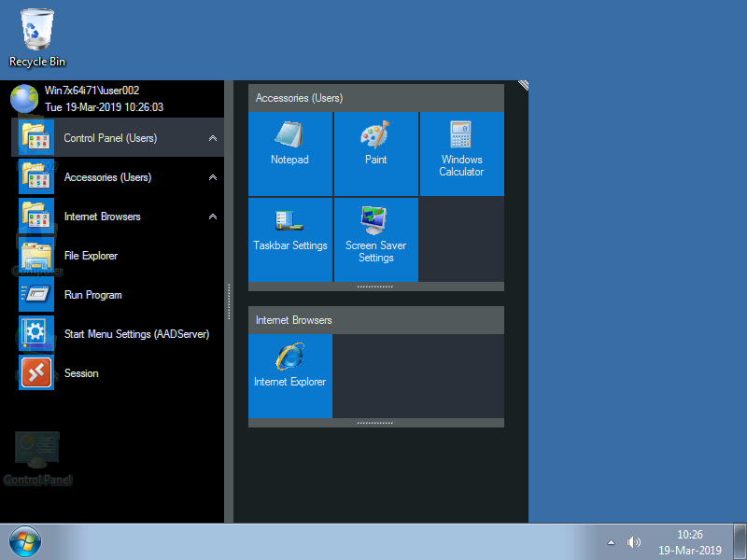Viewport: 747px width, 560px height.
Task: Click the File Explorer icon in the menu
Action: coord(36,256)
